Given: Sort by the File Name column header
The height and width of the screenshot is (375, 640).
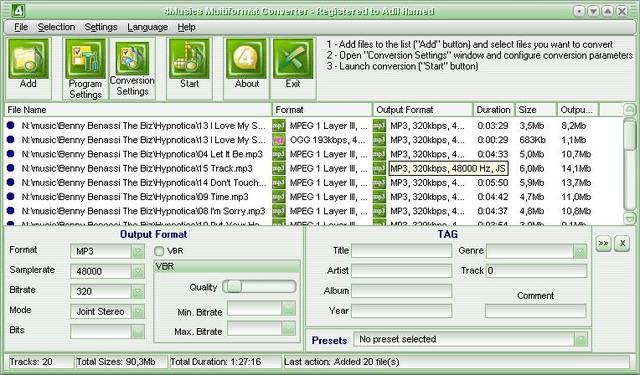Looking at the screenshot, I should tap(138, 110).
